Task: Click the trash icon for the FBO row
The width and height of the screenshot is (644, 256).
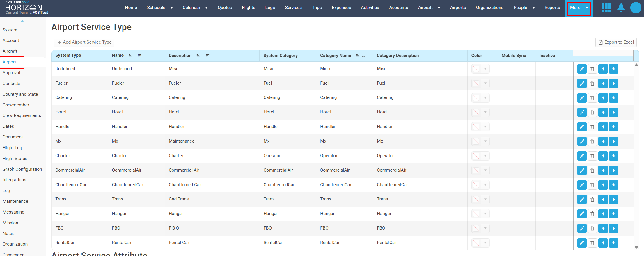Action: [x=592, y=228]
